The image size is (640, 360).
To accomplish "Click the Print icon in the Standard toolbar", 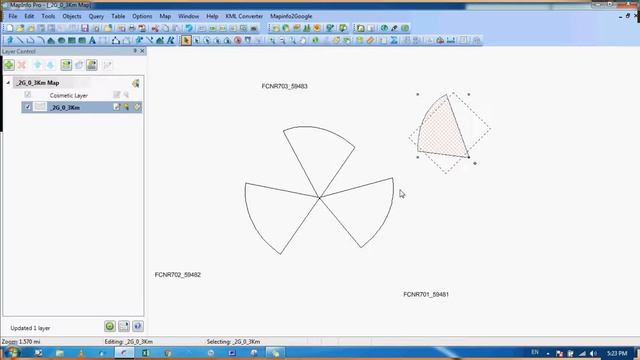I will pos(132,28).
